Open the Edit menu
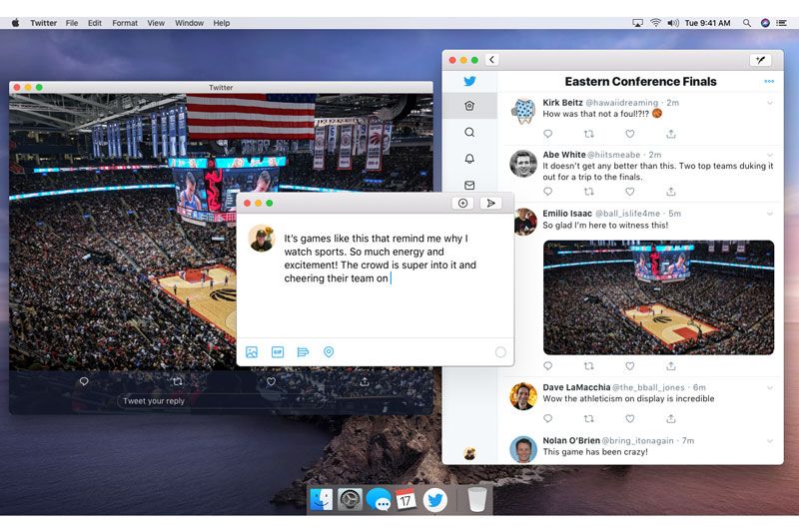 point(95,23)
